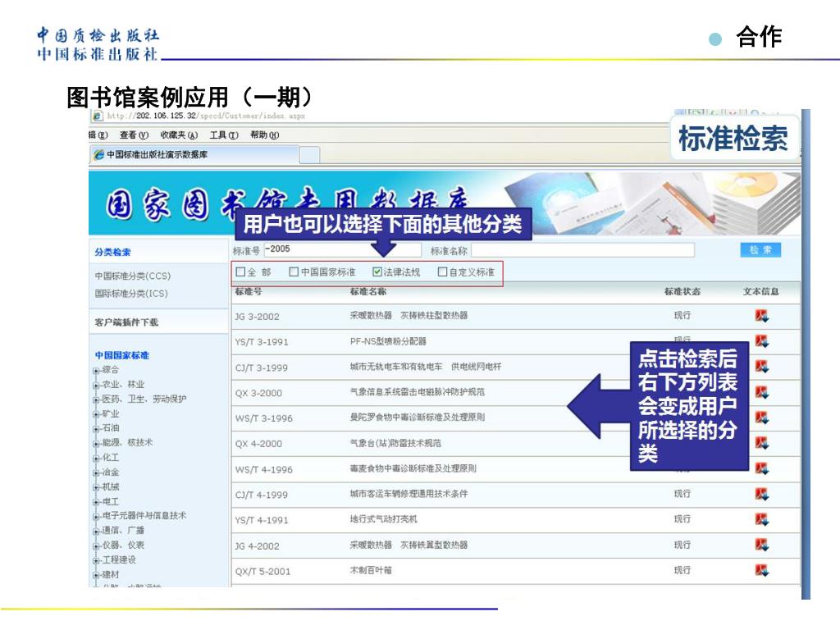
Task: Select the 电工 tree item
Action: tap(111, 502)
